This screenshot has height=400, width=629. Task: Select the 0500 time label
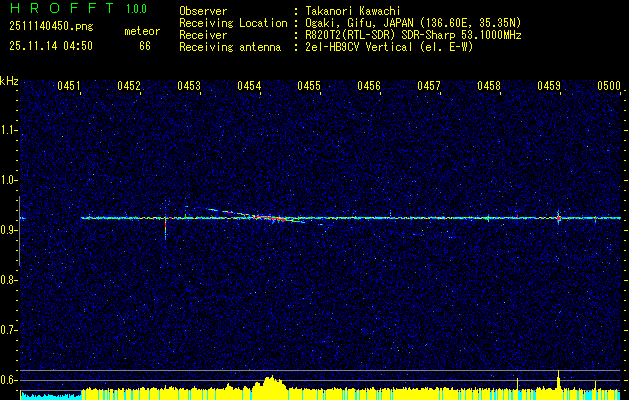[609, 87]
